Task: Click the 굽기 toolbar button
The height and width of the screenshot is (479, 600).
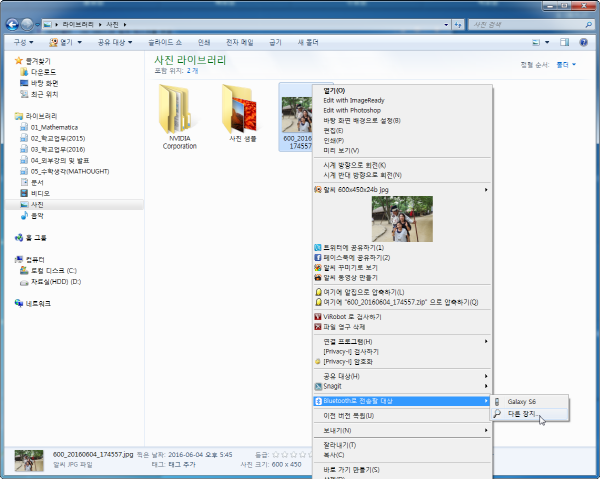Action: coord(275,42)
